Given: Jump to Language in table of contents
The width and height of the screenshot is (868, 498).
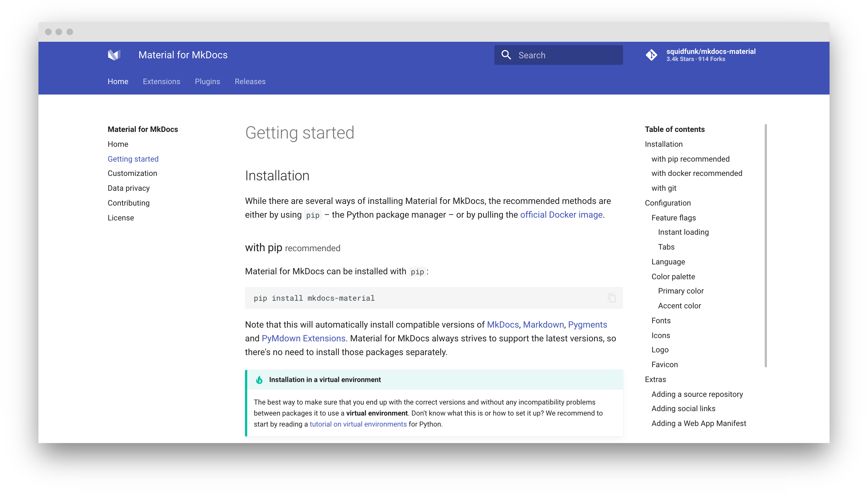Looking at the screenshot, I should (668, 262).
